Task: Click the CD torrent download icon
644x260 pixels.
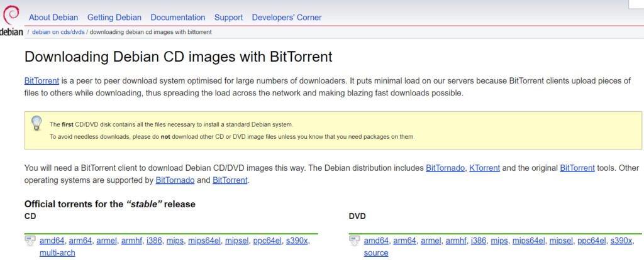Action: click(30, 241)
